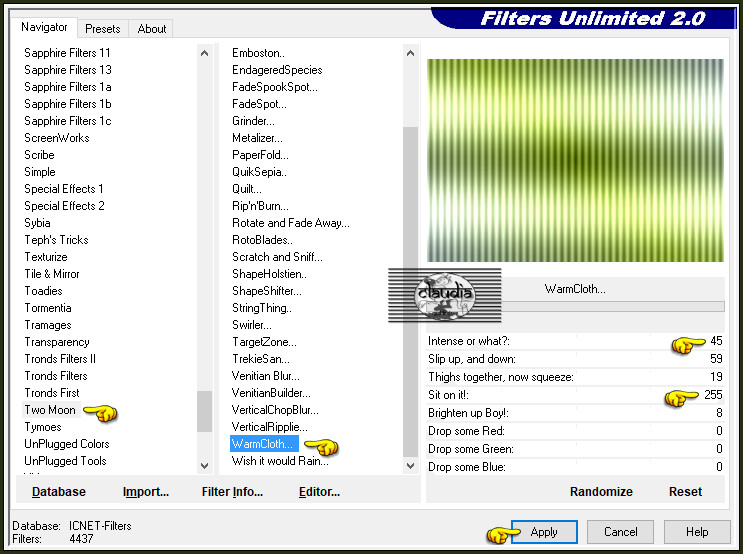This screenshot has width=743, height=554.
Task: Select Simple category
Action: tap(40, 172)
